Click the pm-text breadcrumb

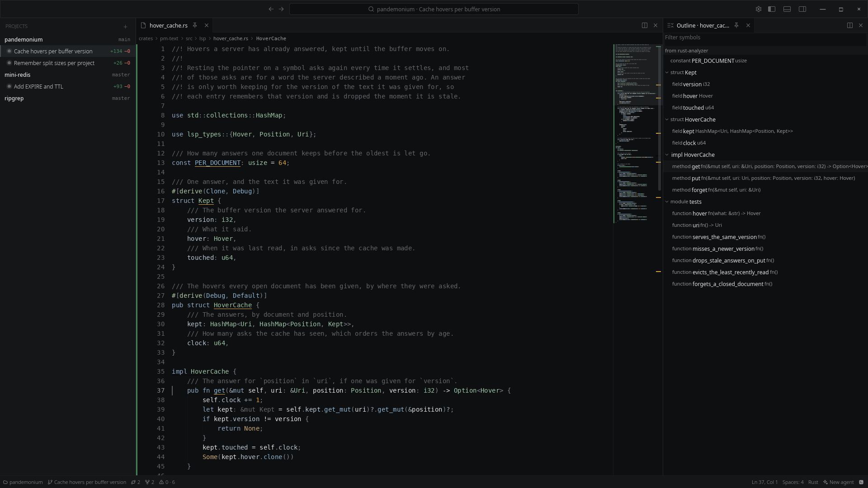(169, 38)
